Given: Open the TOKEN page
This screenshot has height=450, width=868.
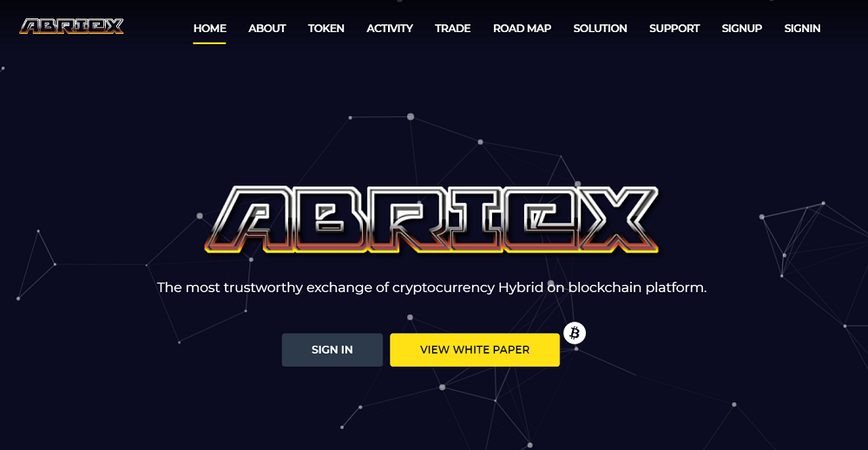Looking at the screenshot, I should coord(326,29).
